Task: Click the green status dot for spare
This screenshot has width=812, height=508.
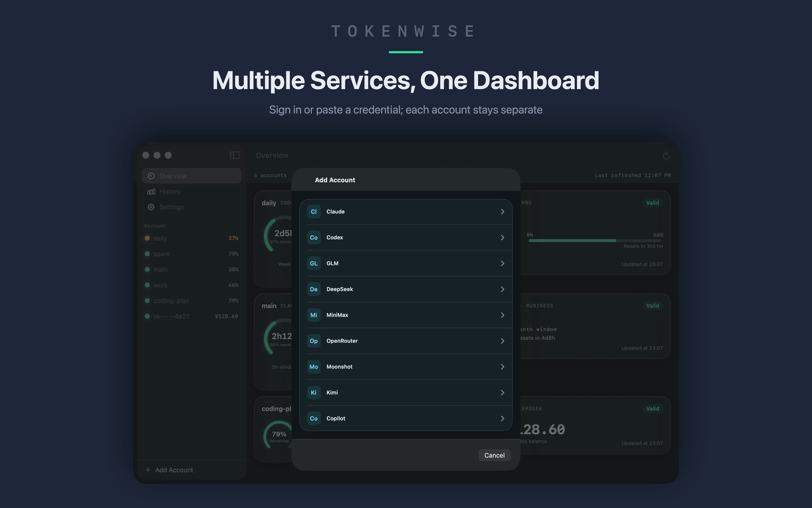Action: point(147,254)
